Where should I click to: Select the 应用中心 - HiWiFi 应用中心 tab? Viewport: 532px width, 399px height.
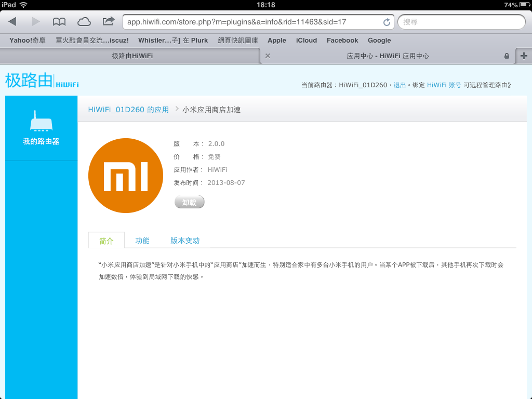click(x=388, y=56)
